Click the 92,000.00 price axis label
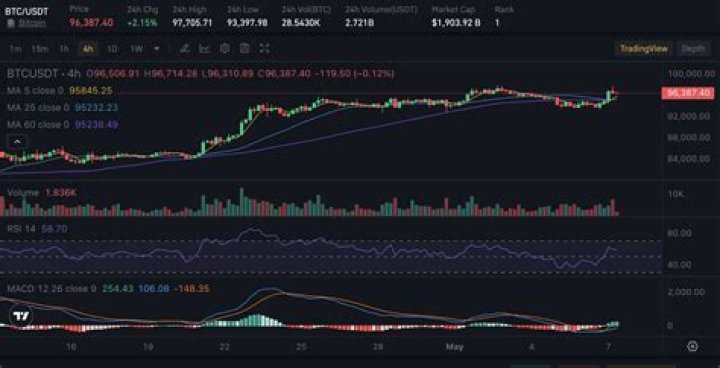 click(688, 116)
